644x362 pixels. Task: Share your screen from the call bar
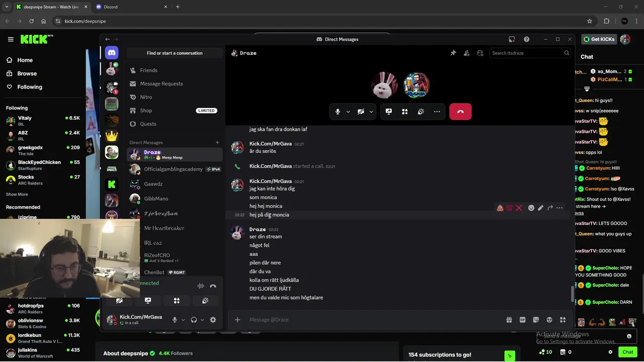coord(389,112)
